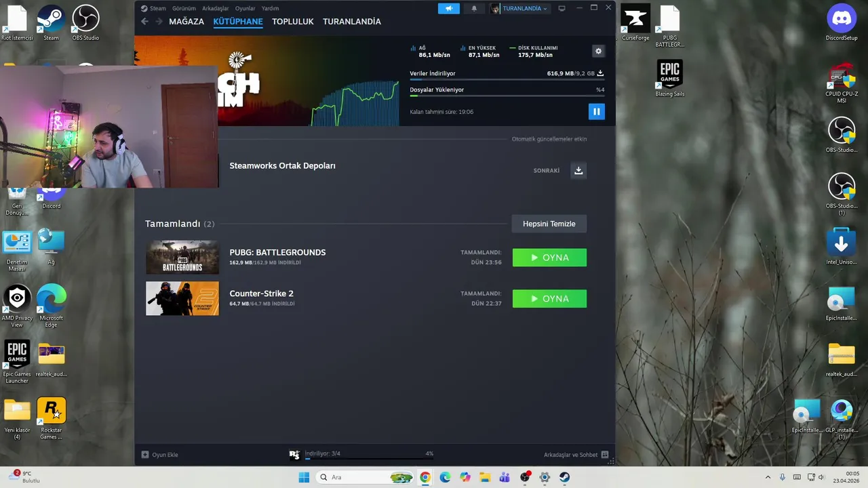The image size is (868, 488).
Task: Open the Arkadaşlar ve Sohbet panel
Action: (576, 455)
